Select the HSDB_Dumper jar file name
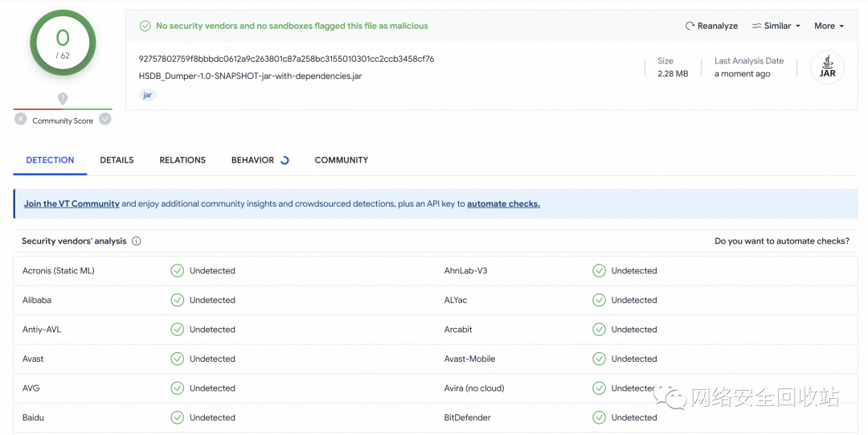 (x=250, y=76)
